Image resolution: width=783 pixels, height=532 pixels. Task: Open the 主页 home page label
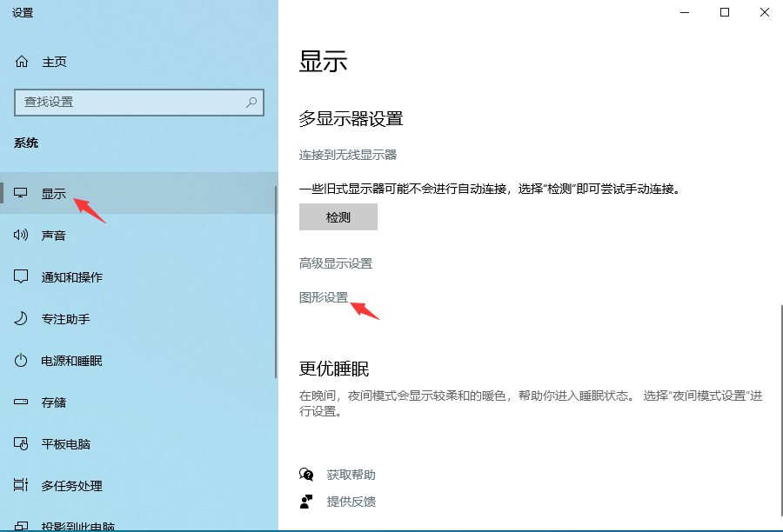(55, 62)
